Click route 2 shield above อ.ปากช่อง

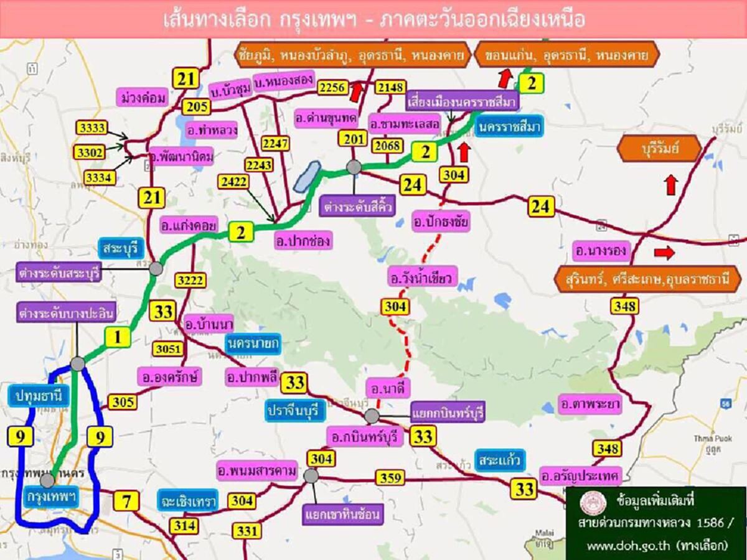(240, 233)
